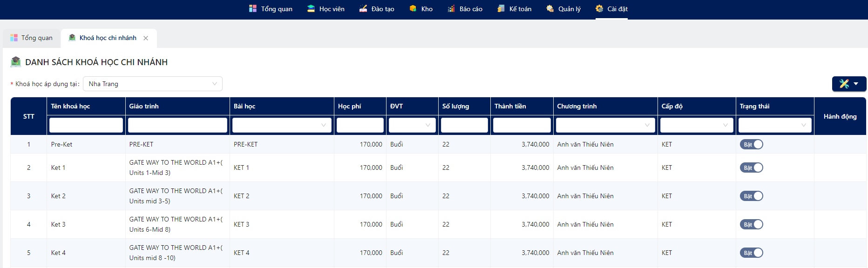The height and width of the screenshot is (268, 868).
Task: Expand the ĐVT filter dropdown
Action: click(412, 125)
